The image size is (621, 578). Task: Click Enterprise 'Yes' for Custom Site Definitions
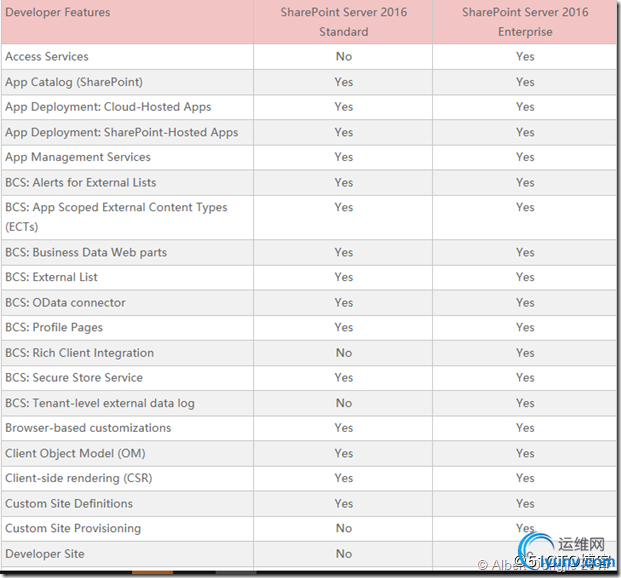pos(525,504)
